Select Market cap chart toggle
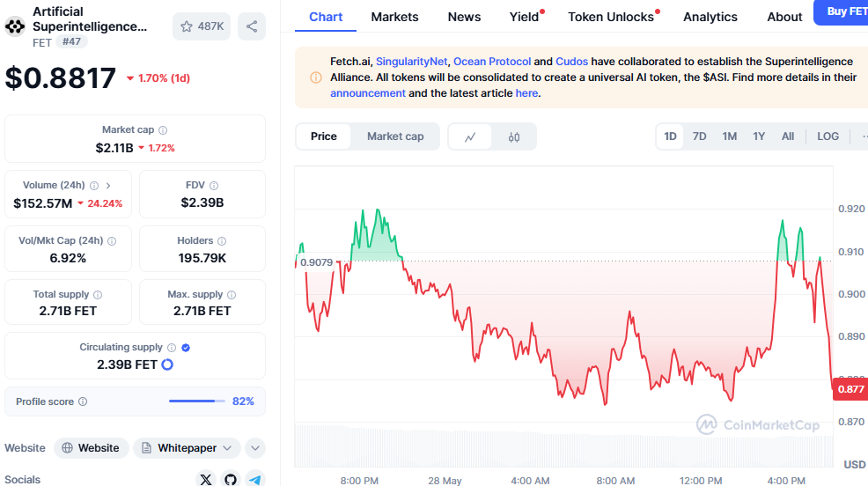The image size is (868, 486). (x=395, y=136)
